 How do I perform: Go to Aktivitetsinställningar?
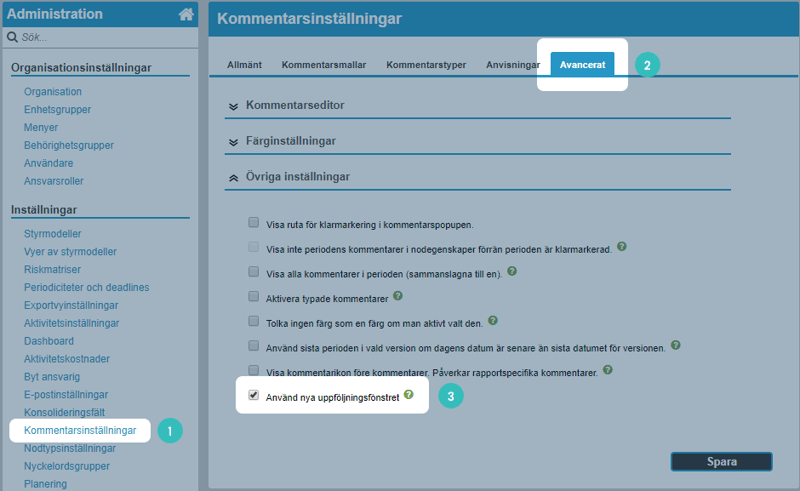click(71, 323)
